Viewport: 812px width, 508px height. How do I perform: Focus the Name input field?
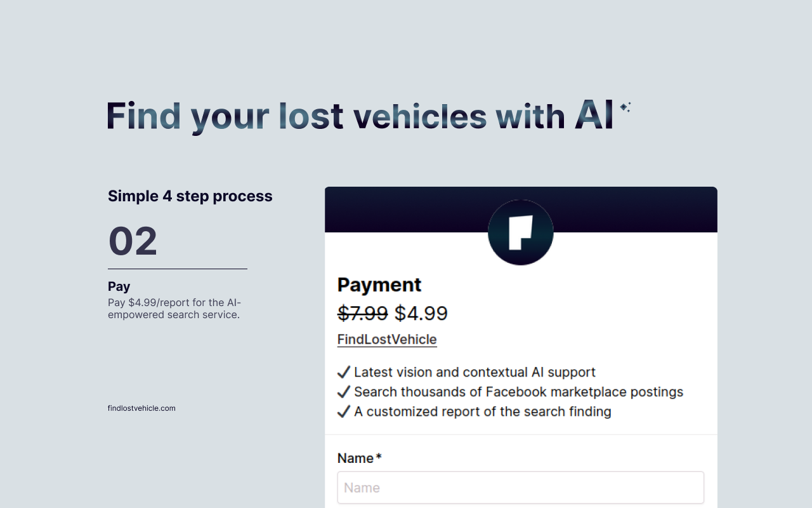pos(520,488)
